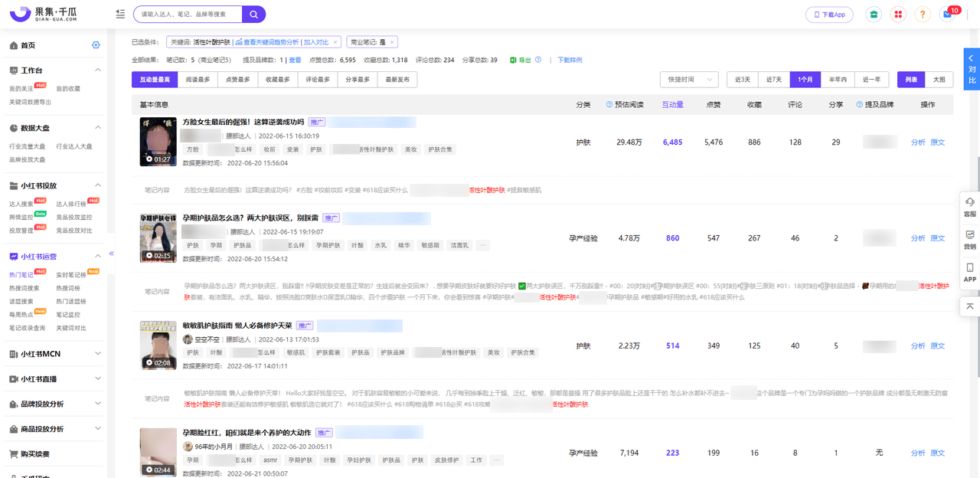Play the 02:44 video thumbnail
The height and width of the screenshot is (478, 980).
click(158, 452)
